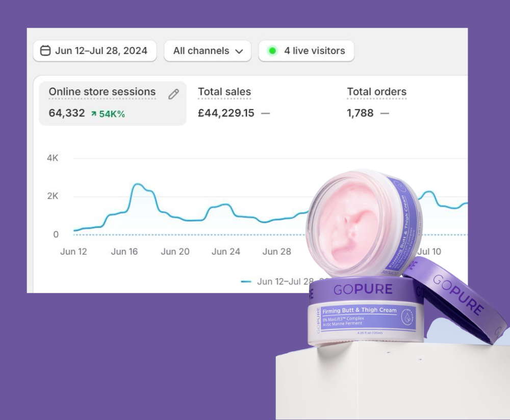Viewport: 510px width, 420px height.
Task: Open the Jun 12–Jul 28, 2024 date range
Action: pos(100,51)
